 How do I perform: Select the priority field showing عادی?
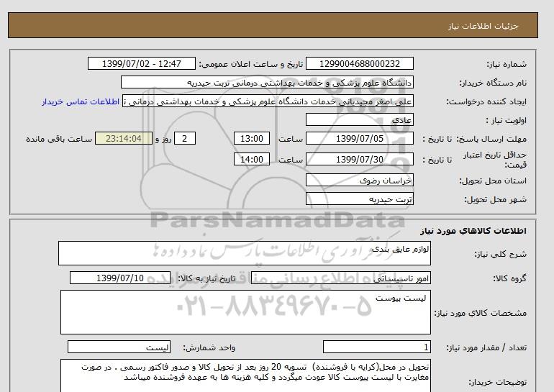click(x=359, y=120)
